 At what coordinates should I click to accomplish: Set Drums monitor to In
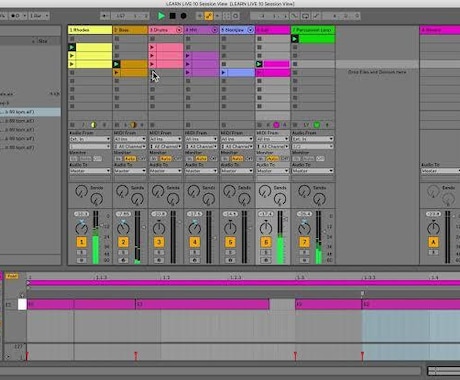pyautogui.click(x=154, y=159)
